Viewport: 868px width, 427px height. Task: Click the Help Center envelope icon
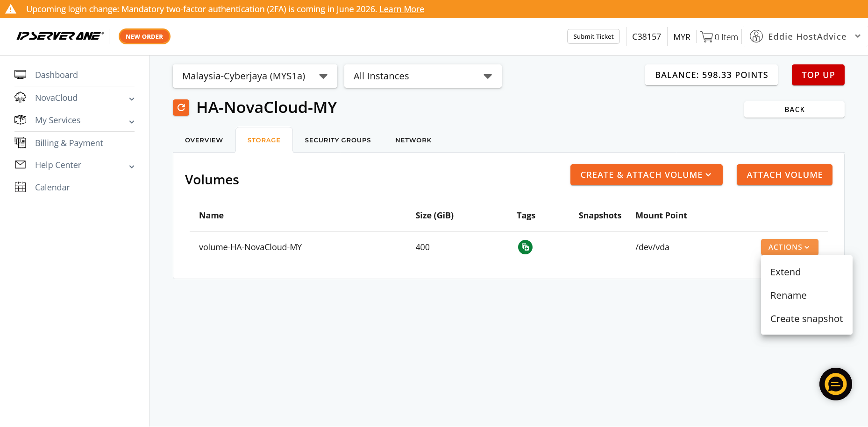(x=20, y=165)
